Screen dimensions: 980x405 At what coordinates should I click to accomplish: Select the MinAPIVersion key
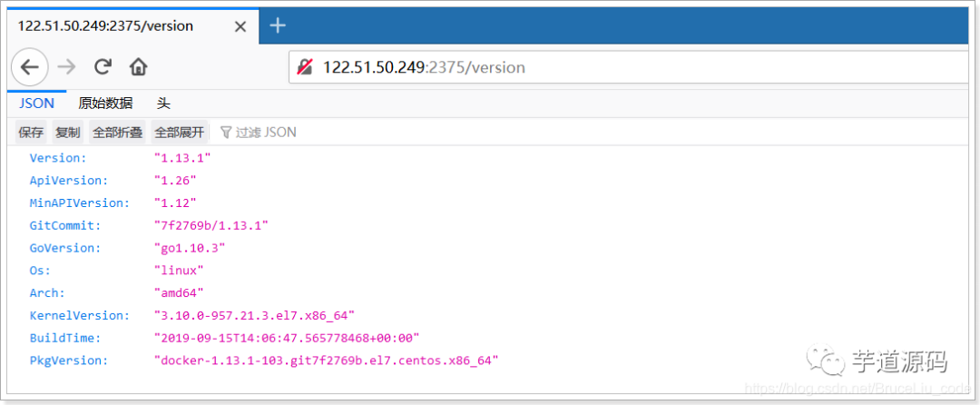pos(79,203)
